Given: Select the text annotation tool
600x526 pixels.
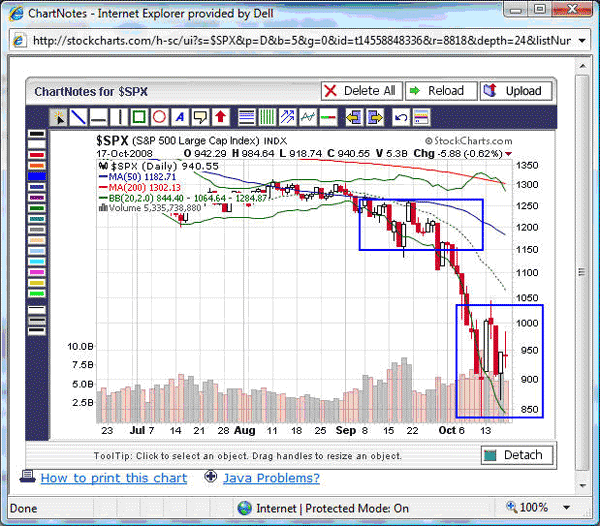Looking at the screenshot, I should pos(180,117).
